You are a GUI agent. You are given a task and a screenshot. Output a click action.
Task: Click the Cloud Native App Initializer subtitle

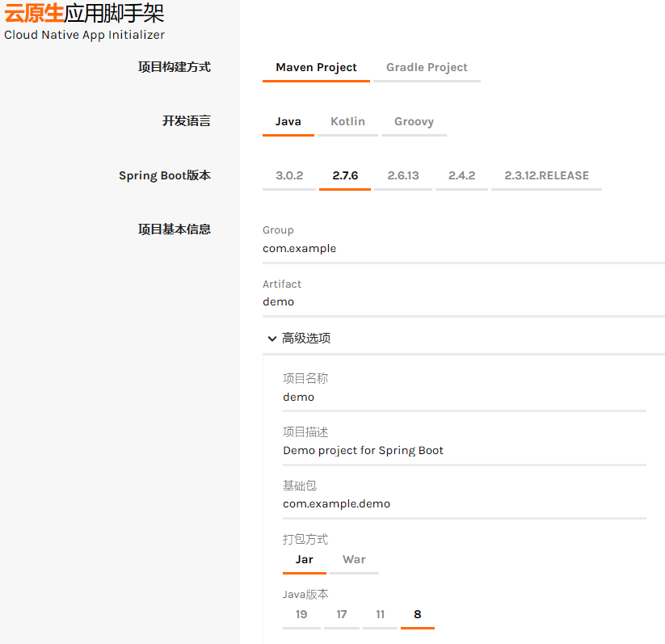84,36
